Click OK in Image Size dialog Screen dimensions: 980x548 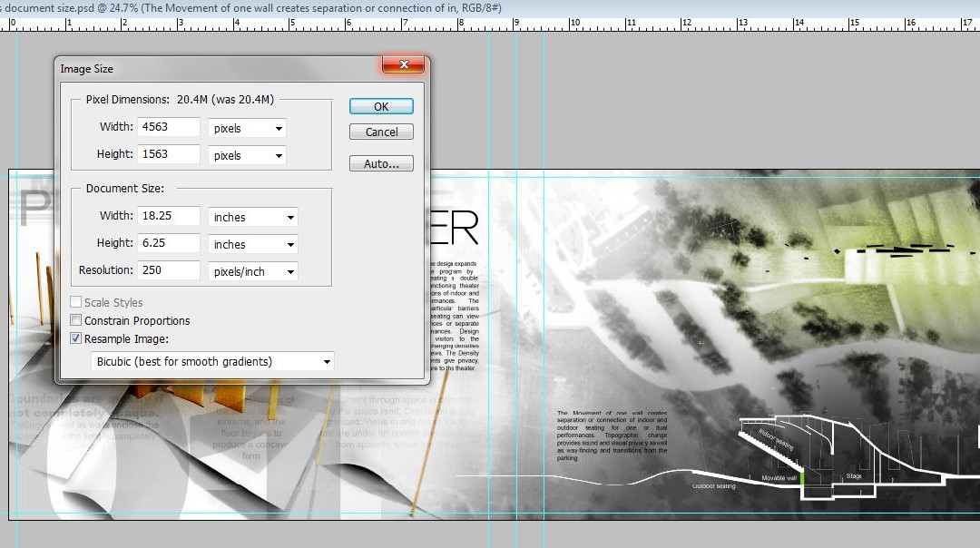381,106
